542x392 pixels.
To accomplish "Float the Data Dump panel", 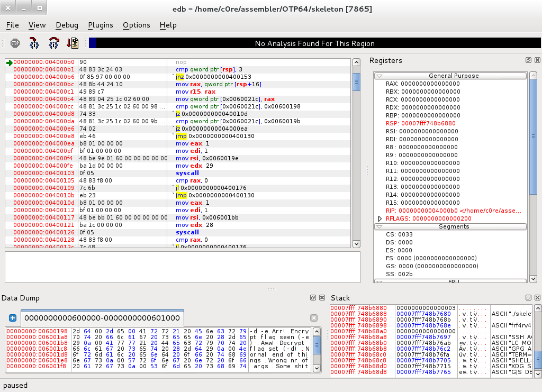I will coord(313,298).
